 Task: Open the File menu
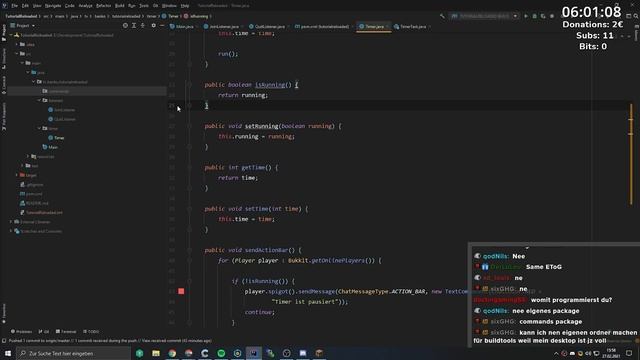coord(15,6)
